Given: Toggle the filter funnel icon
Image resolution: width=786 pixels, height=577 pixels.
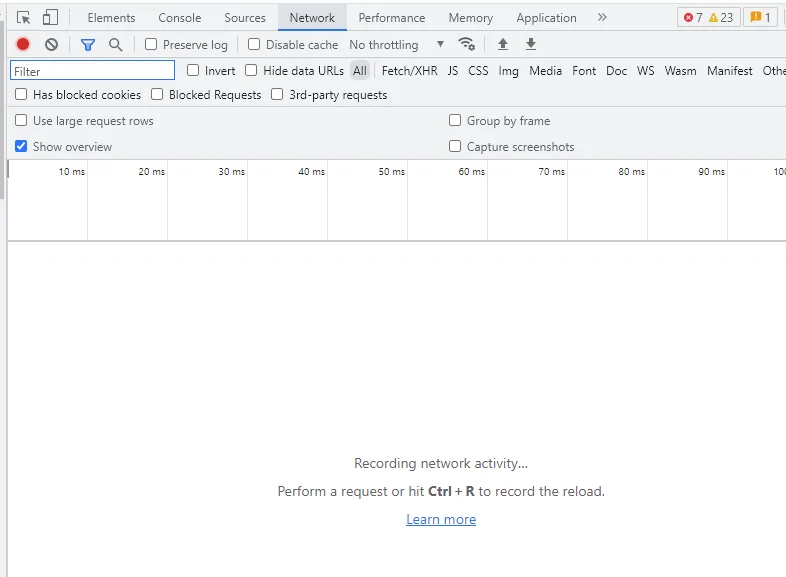Looking at the screenshot, I should coord(88,45).
